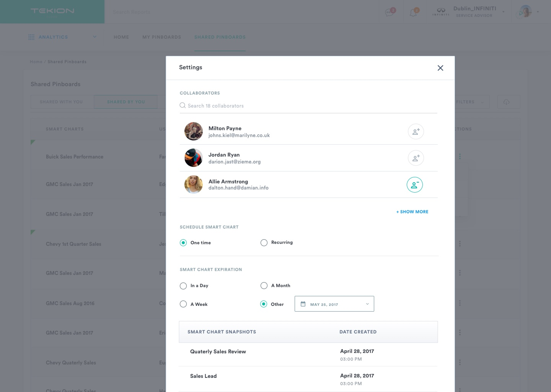Go to the Home tab
This screenshot has width=551, height=392.
click(x=121, y=37)
